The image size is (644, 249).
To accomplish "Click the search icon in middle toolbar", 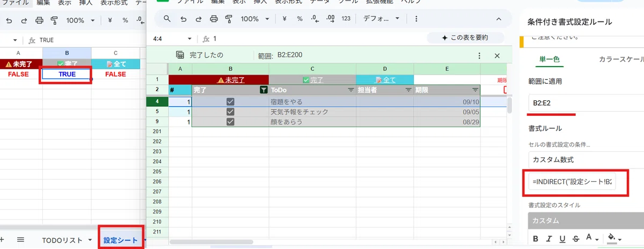I will coord(167,19).
